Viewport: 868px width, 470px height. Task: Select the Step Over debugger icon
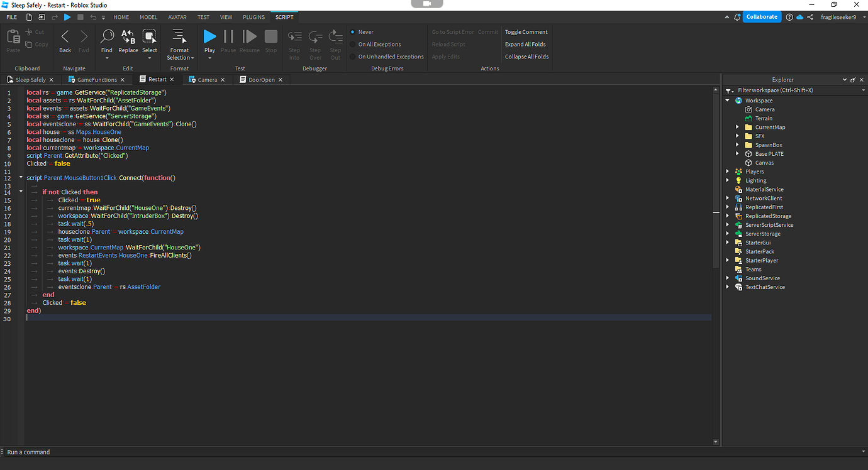[315, 38]
